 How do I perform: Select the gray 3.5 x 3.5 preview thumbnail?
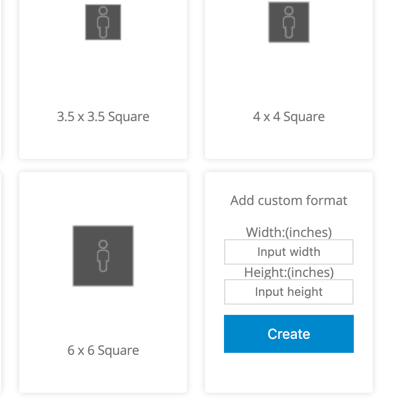coord(103,22)
